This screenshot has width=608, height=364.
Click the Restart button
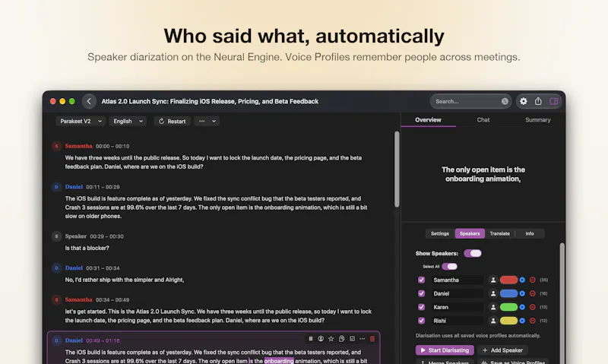pyautogui.click(x=173, y=121)
